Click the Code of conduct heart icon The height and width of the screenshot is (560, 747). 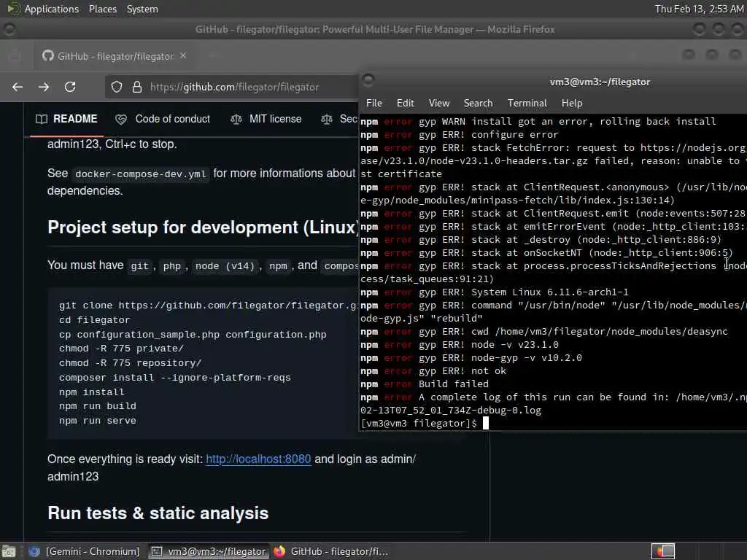coord(121,119)
